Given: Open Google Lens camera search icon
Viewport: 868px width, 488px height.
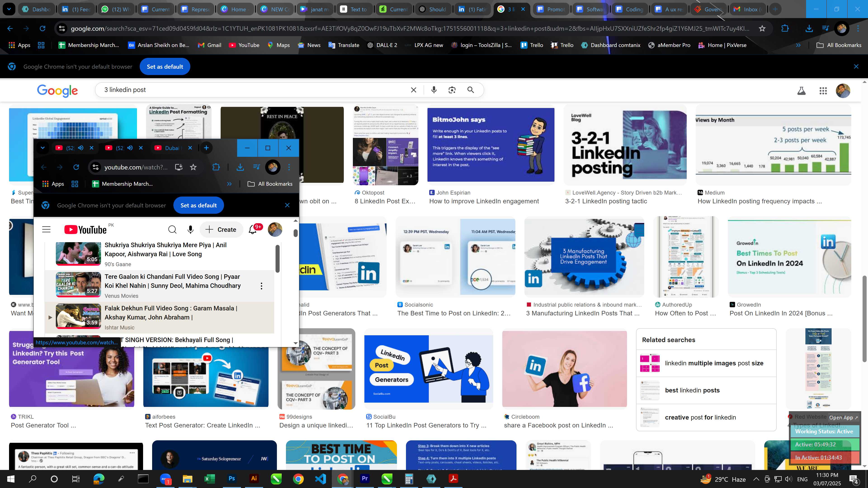Looking at the screenshot, I should (x=452, y=90).
